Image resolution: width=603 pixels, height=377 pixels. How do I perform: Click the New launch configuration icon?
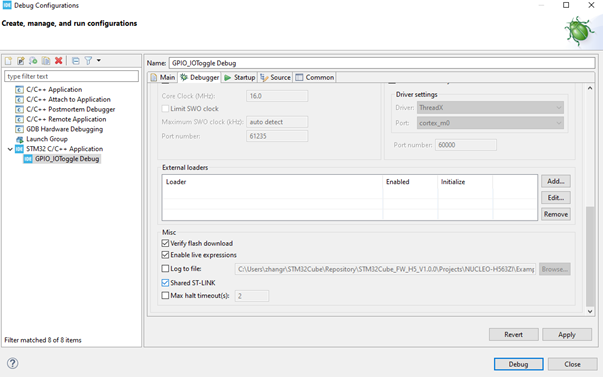(x=8, y=61)
